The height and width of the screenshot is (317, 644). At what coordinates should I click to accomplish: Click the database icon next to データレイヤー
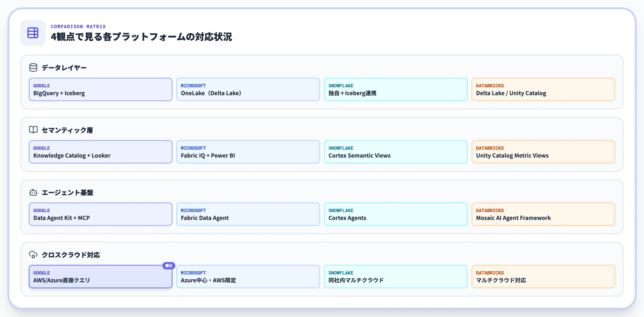tap(33, 67)
